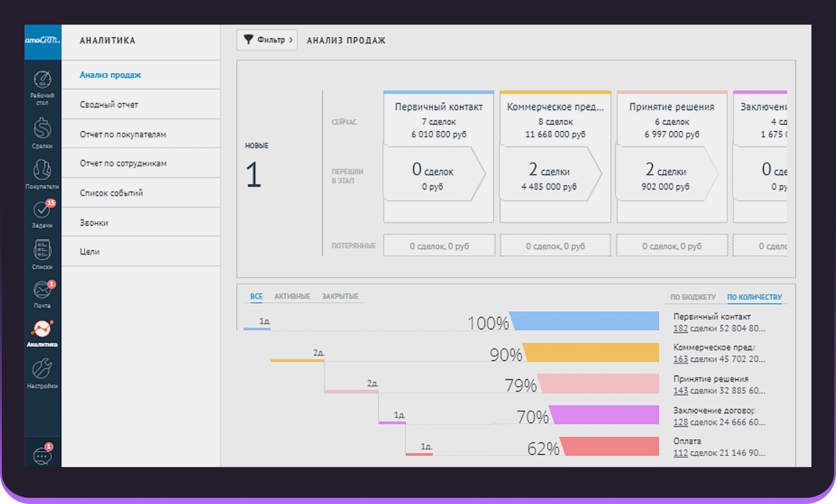The height and width of the screenshot is (504, 836).
Task: Open Список событий
Action: point(111,193)
